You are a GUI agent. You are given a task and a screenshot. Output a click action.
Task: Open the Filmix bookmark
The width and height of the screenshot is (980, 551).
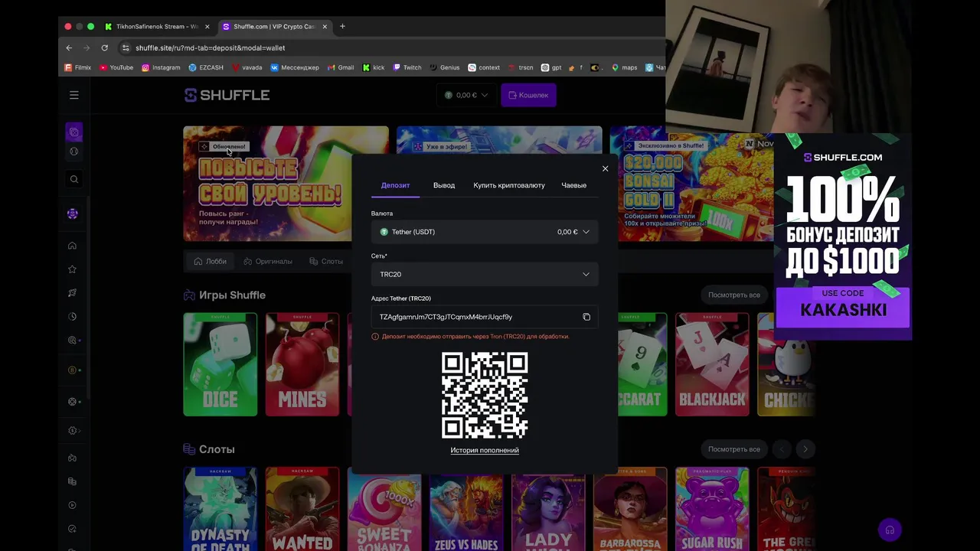[x=77, y=67]
